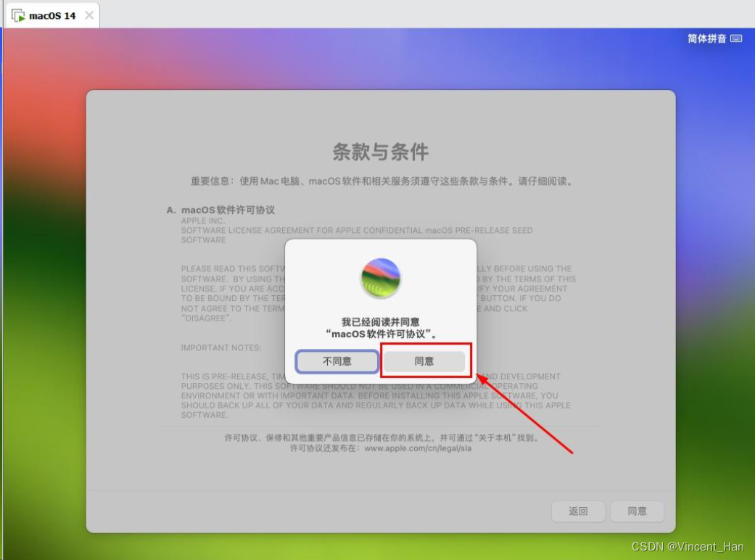Click the CSDN @Vincent_Han watermark

tap(688, 546)
